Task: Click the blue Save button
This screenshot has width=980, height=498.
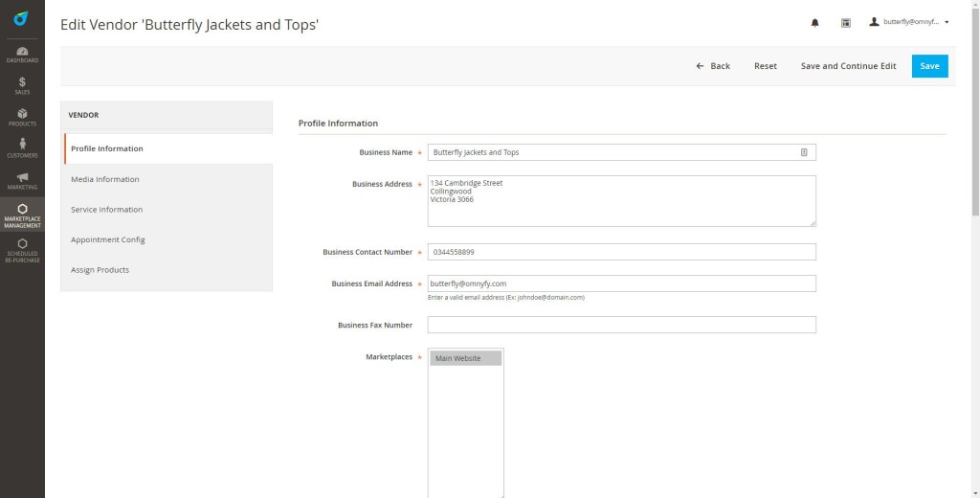Action: (x=929, y=66)
